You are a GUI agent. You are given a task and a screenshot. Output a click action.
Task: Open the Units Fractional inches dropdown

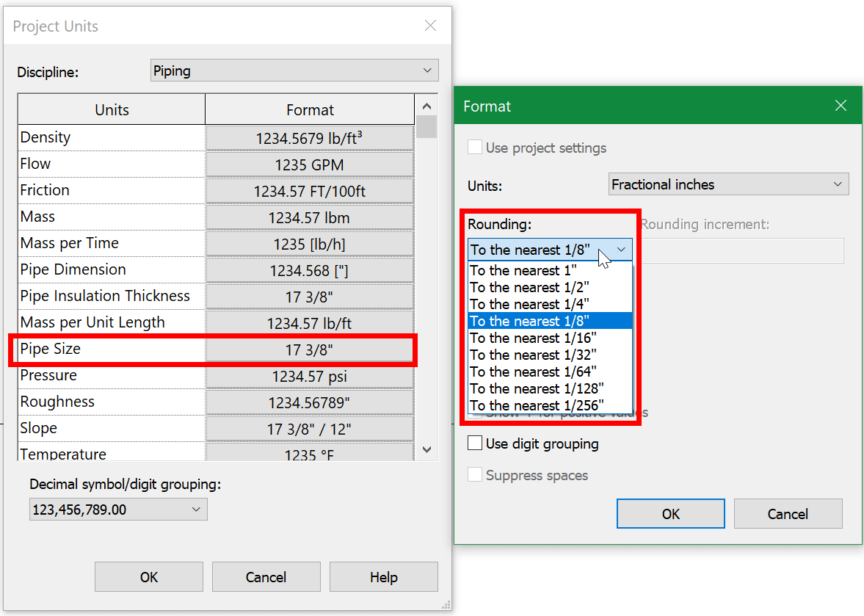pyautogui.click(x=728, y=184)
